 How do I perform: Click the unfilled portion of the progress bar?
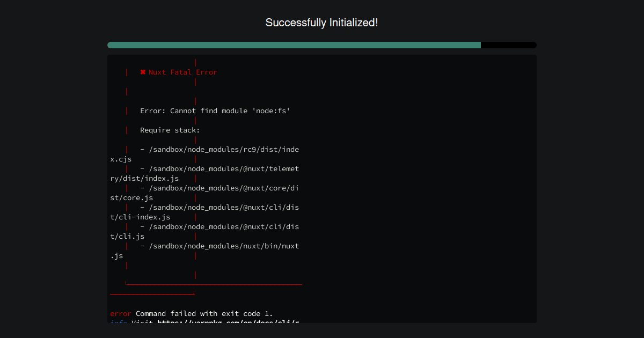click(x=508, y=45)
